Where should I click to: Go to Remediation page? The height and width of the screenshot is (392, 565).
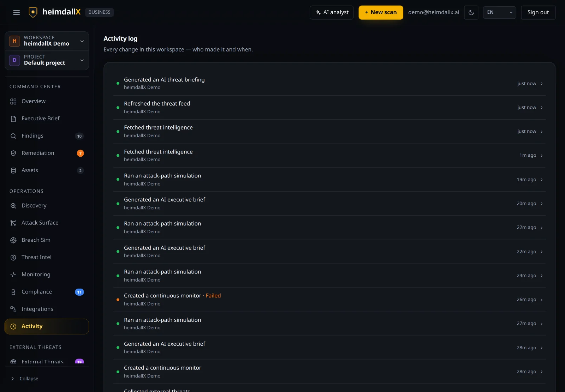click(x=47, y=153)
